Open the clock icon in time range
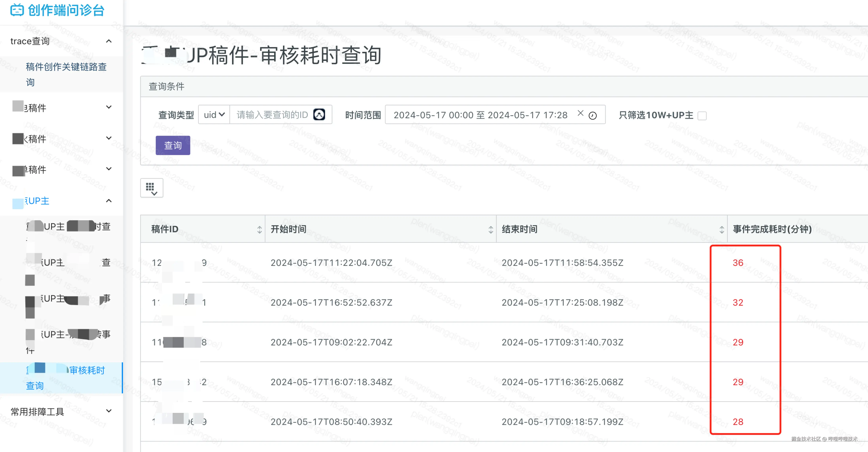The height and width of the screenshot is (452, 868). point(592,116)
